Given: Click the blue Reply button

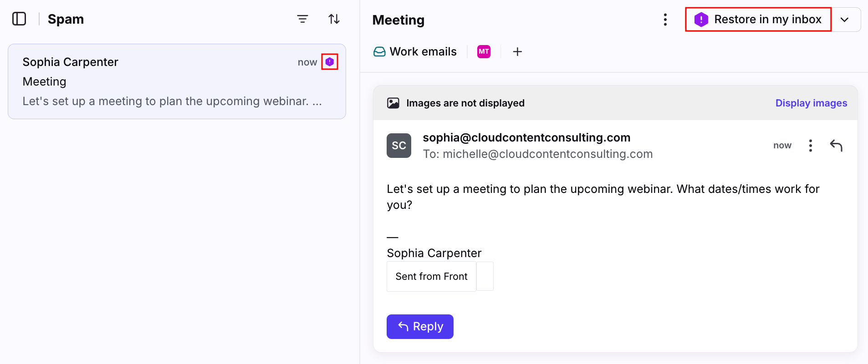Looking at the screenshot, I should tap(420, 327).
